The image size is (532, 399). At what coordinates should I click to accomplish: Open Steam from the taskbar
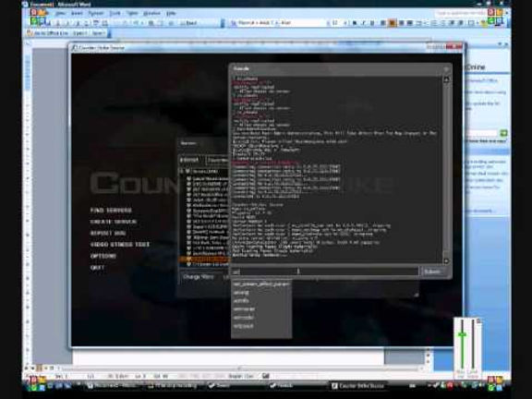(x=221, y=386)
